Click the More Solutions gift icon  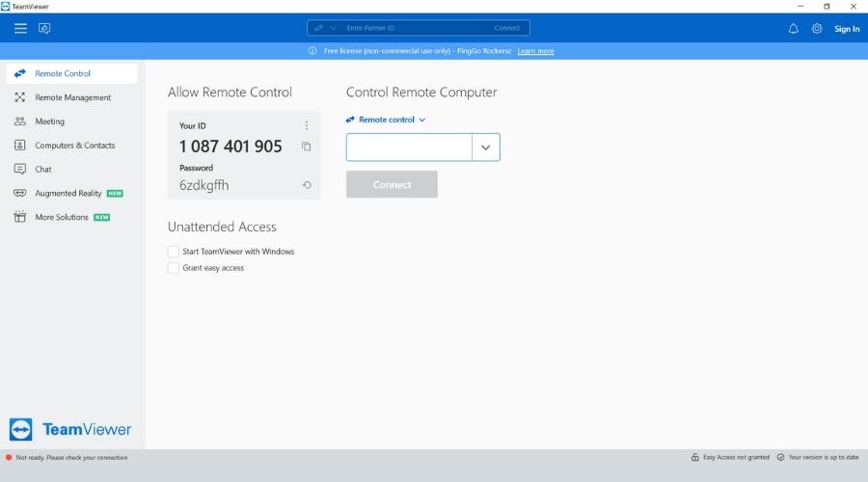click(20, 217)
